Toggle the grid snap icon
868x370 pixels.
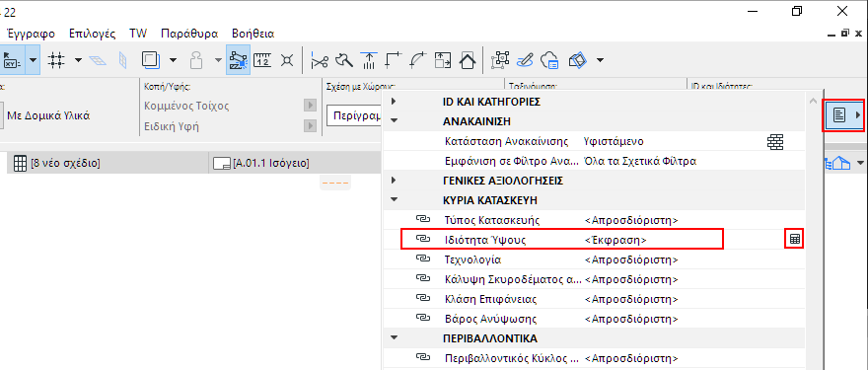pyautogui.click(x=56, y=60)
